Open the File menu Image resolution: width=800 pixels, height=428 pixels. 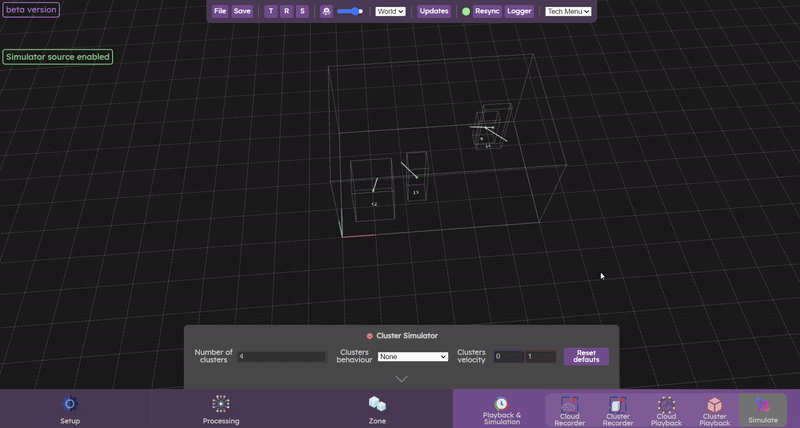click(220, 11)
